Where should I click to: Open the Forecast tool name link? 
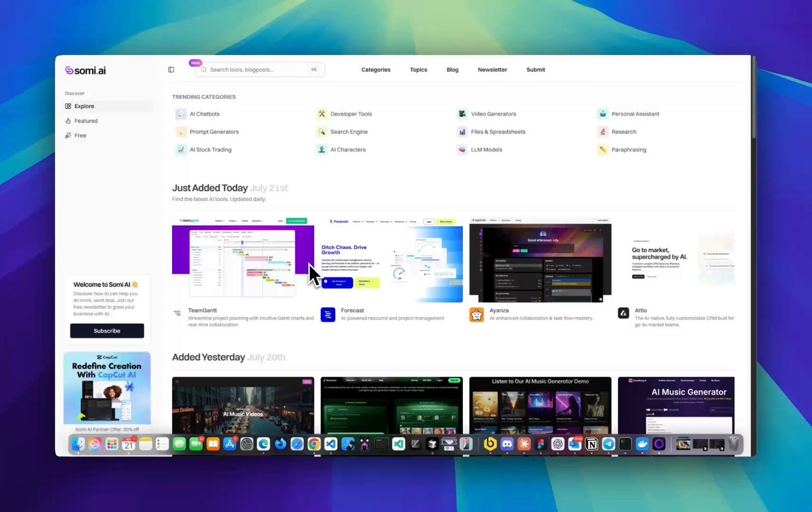pyautogui.click(x=353, y=310)
